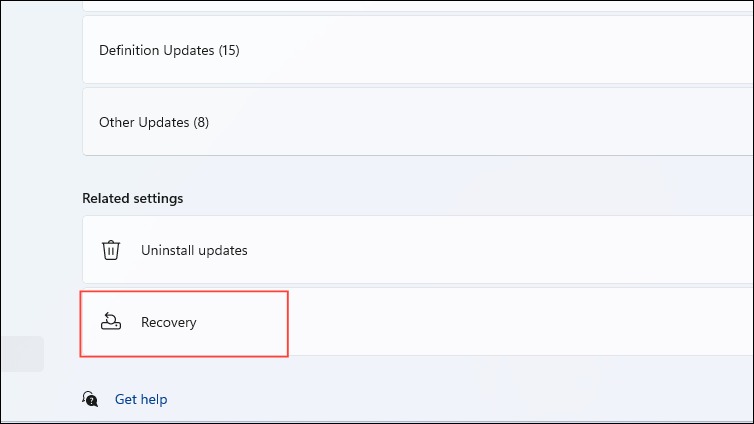754x424 pixels.
Task: Select the Uninstall updates label text
Action: 194,250
